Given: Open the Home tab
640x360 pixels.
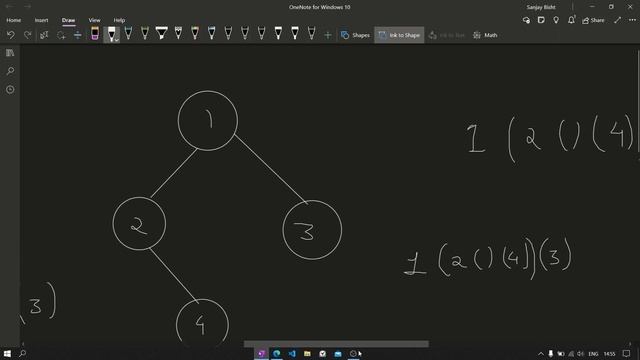Looking at the screenshot, I should (13, 20).
